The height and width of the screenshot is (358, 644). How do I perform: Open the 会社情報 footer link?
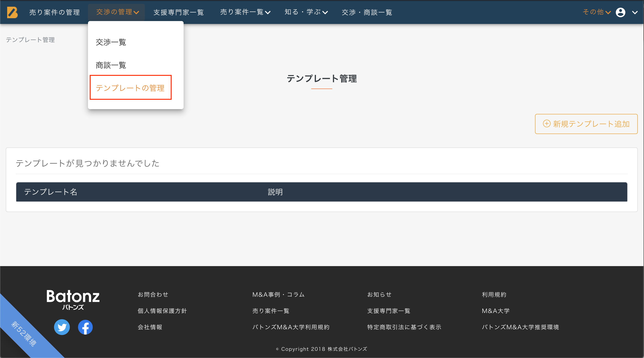click(150, 327)
